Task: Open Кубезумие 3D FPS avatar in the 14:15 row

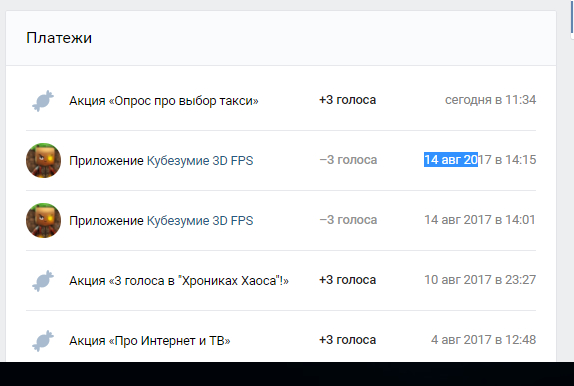Action: point(44,160)
